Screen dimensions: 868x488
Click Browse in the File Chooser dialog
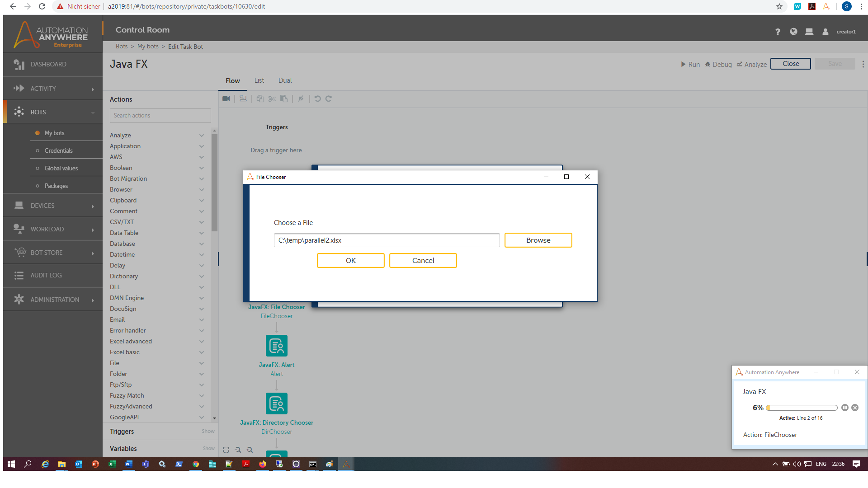click(x=538, y=240)
